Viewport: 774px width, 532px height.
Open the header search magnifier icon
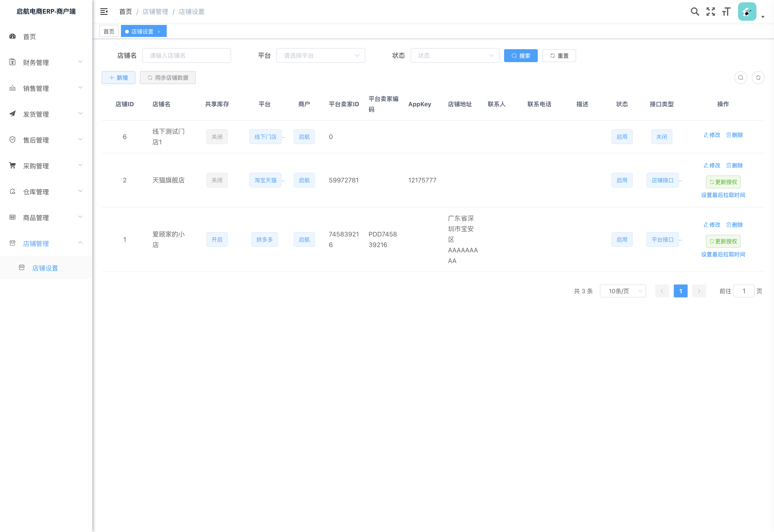tap(695, 12)
